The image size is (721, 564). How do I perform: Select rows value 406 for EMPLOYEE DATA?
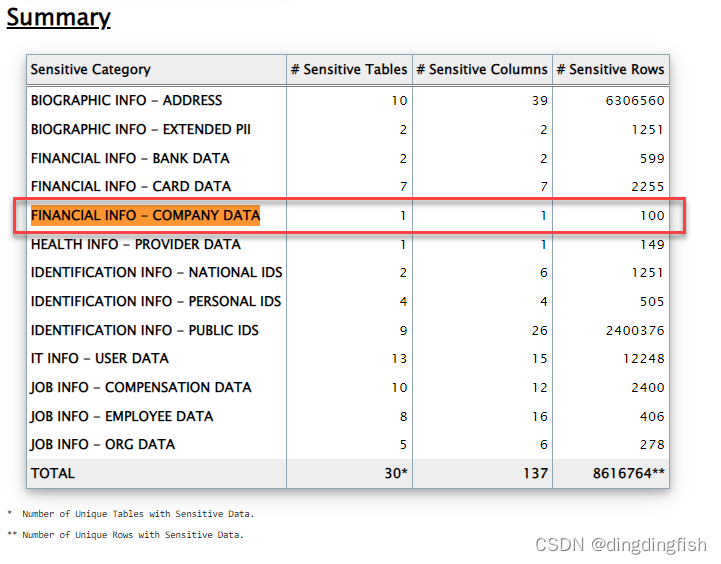652,416
